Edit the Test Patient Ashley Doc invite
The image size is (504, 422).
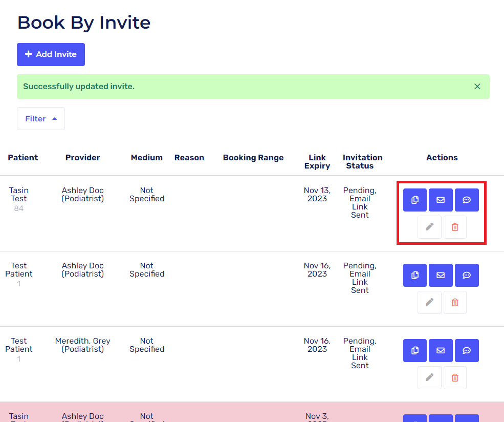click(x=429, y=302)
